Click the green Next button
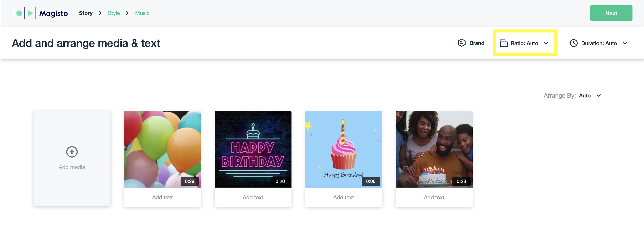Image resolution: width=644 pixels, height=236 pixels. click(x=611, y=13)
